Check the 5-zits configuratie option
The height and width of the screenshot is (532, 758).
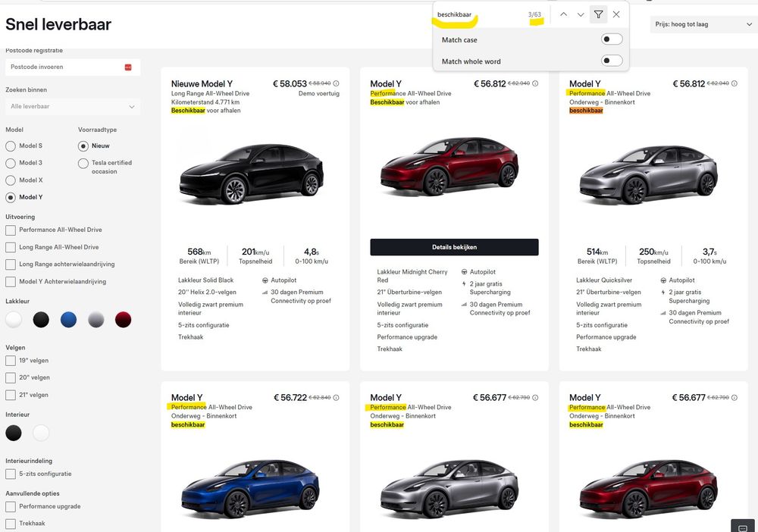11,474
